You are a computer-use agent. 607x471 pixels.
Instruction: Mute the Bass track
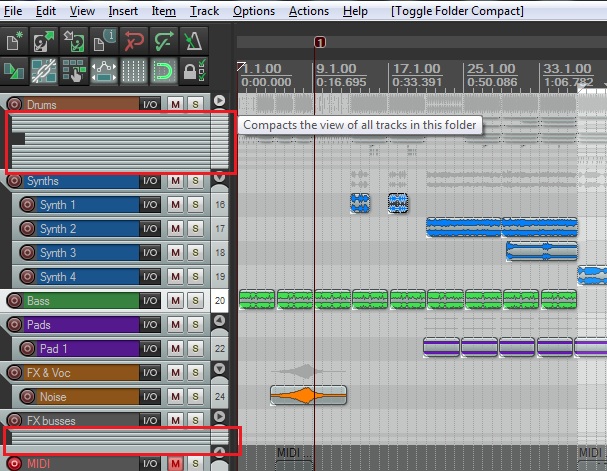click(175, 300)
